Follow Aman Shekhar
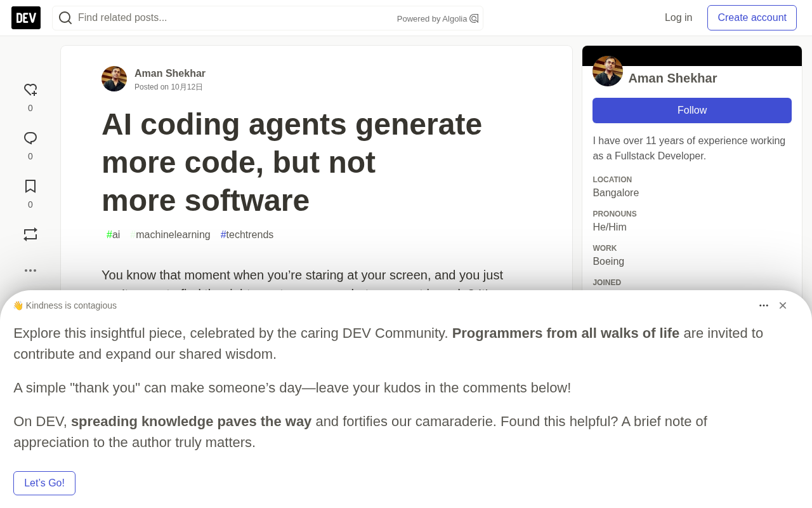Viewport: 812px width, 508px height. pyautogui.click(x=692, y=110)
